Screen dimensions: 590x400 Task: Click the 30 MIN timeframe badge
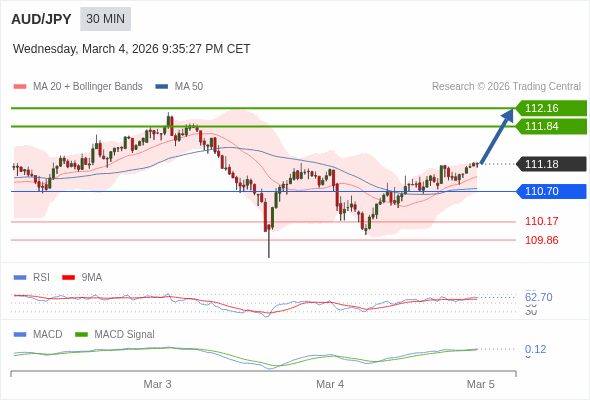(x=105, y=19)
